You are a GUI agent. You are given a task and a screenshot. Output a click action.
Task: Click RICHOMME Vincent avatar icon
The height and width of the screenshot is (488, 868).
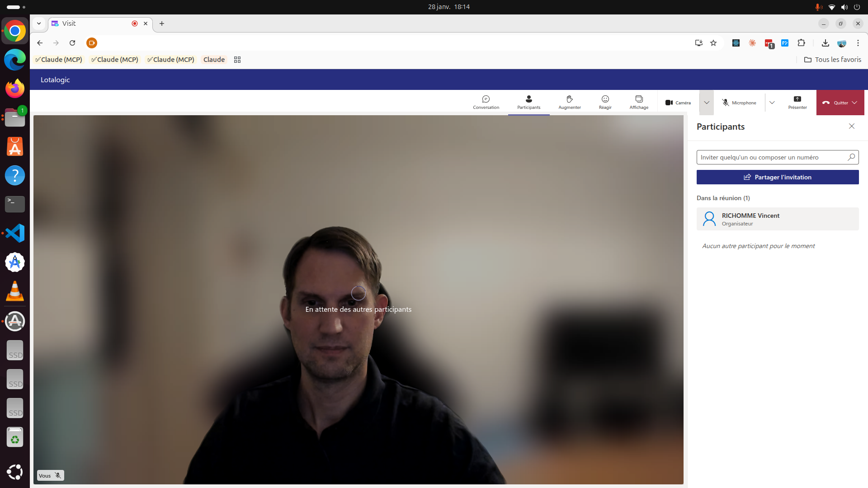click(709, 219)
